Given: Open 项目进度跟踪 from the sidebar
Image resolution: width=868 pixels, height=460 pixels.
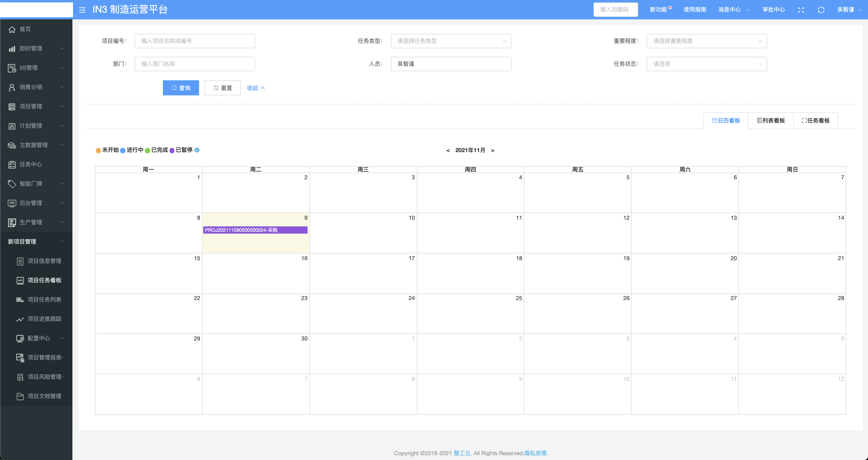Looking at the screenshot, I should 44,319.
